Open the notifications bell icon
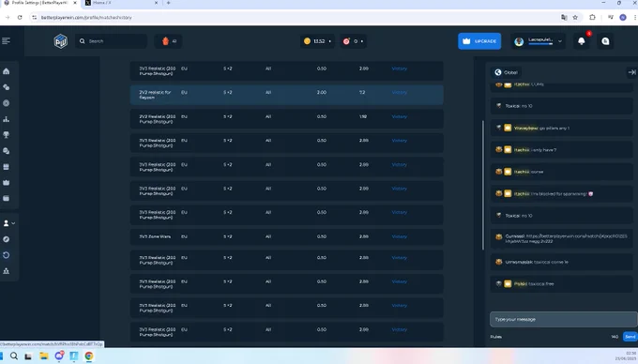Screen dimensions: 638x364 coord(582,41)
